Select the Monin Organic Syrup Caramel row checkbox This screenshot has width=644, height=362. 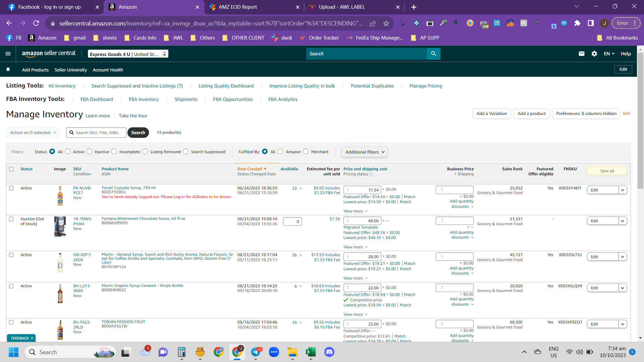coord(11,286)
